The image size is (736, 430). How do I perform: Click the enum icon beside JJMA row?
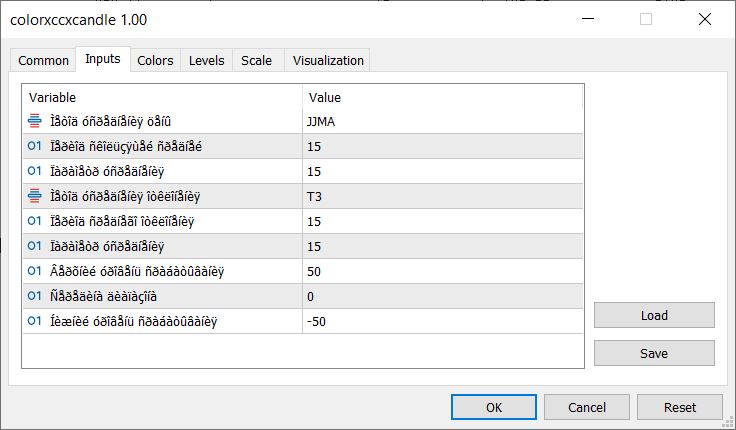coord(35,121)
